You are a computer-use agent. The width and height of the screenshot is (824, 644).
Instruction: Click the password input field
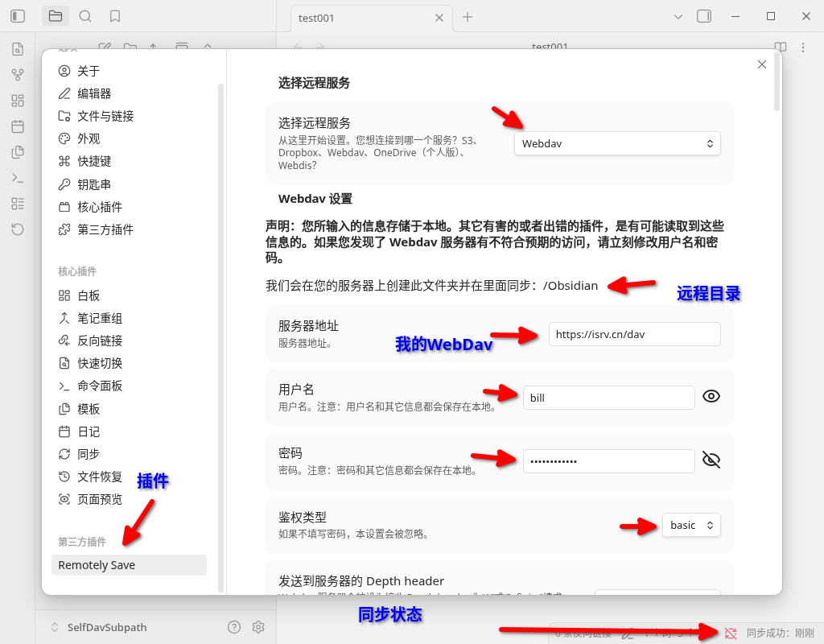pyautogui.click(x=608, y=461)
